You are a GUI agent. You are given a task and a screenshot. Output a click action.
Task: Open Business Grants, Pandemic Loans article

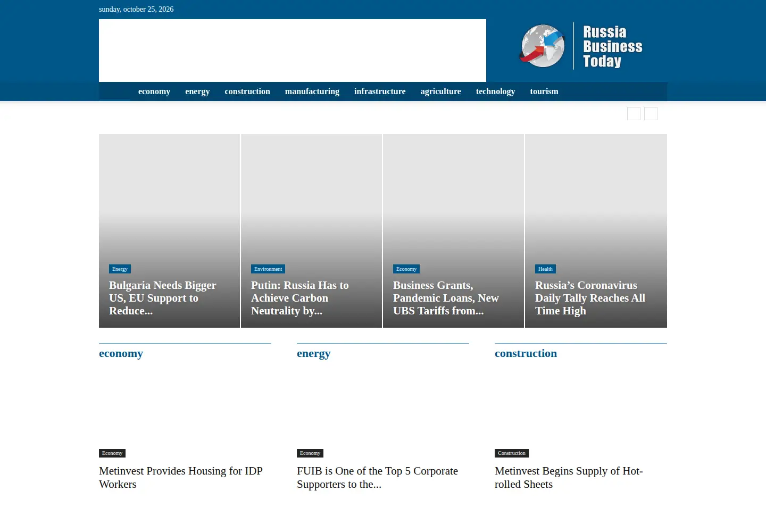(x=446, y=298)
